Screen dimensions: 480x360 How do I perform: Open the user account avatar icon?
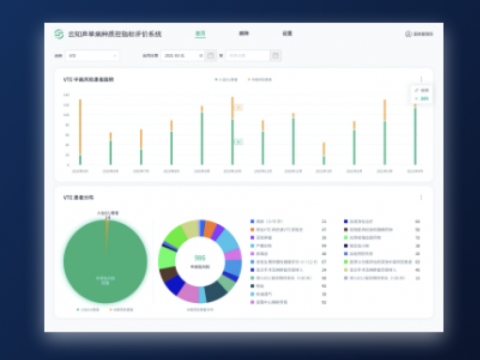click(x=408, y=34)
